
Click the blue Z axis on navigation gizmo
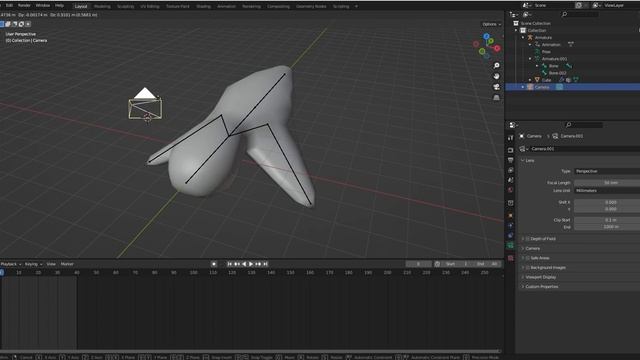[x=486, y=37]
